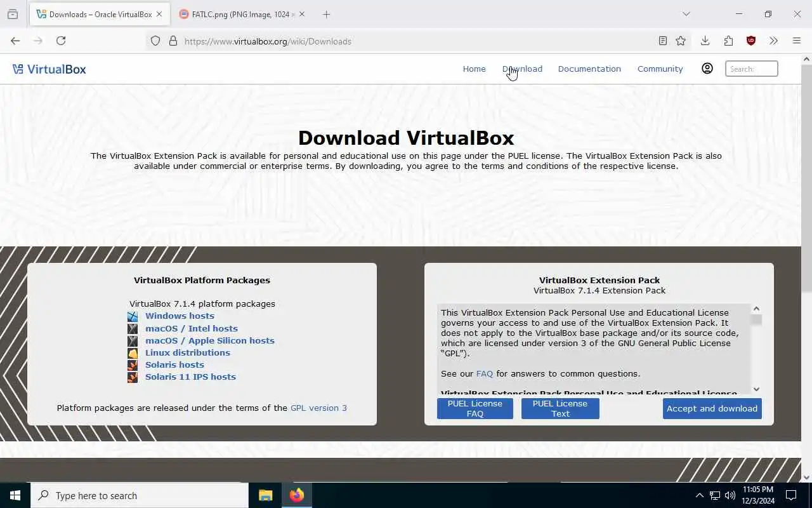Screen dimensions: 812x508
Task: Open the GPL version 3 link
Action: (x=318, y=408)
